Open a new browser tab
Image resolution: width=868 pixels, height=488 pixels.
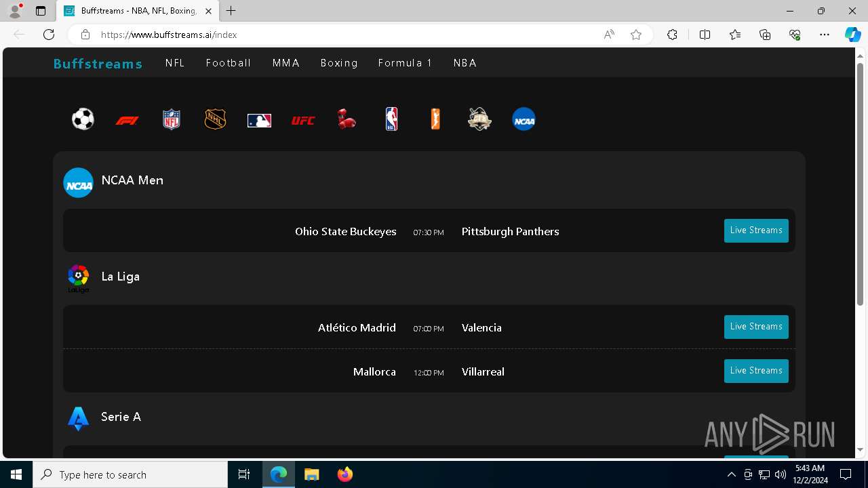pos(231,11)
